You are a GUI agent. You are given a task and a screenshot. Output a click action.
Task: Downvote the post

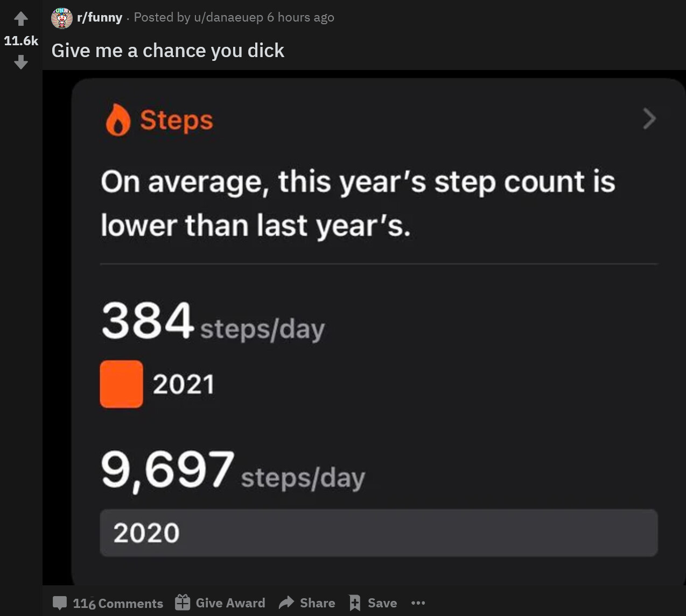pyautogui.click(x=21, y=63)
